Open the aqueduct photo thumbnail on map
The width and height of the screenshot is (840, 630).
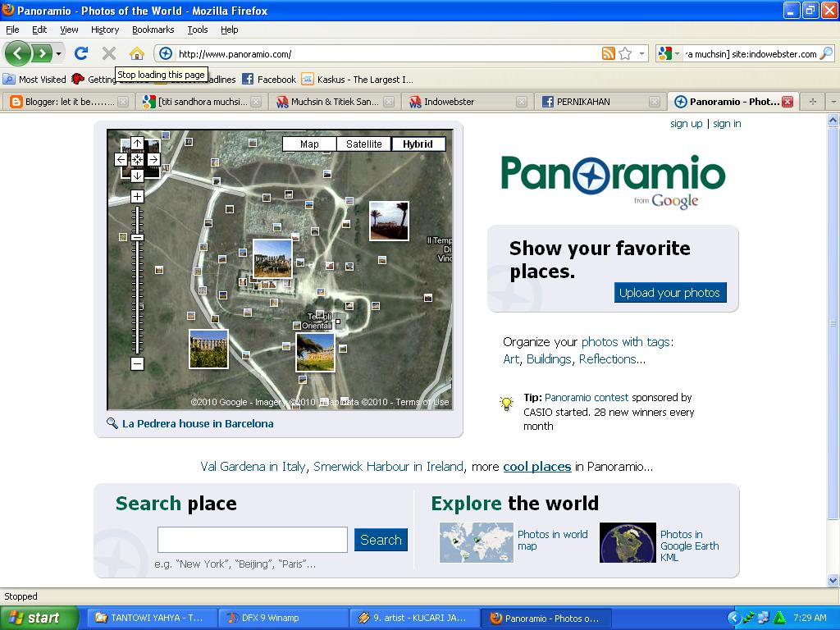[x=209, y=349]
